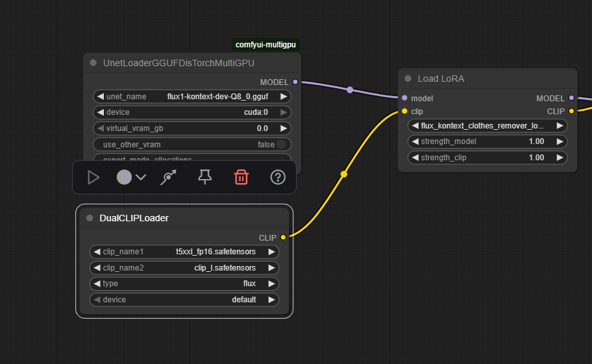
Task: Select the UnetLoaderGGUFDisTorchMultiGPU title text
Action: click(179, 63)
